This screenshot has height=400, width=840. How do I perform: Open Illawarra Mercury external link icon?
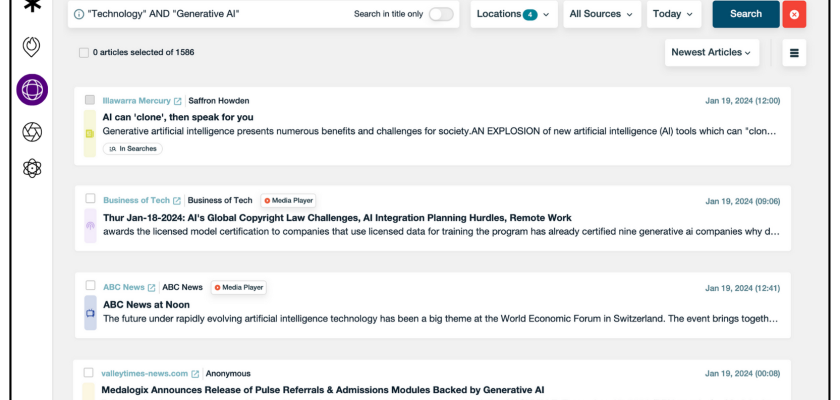(178, 101)
